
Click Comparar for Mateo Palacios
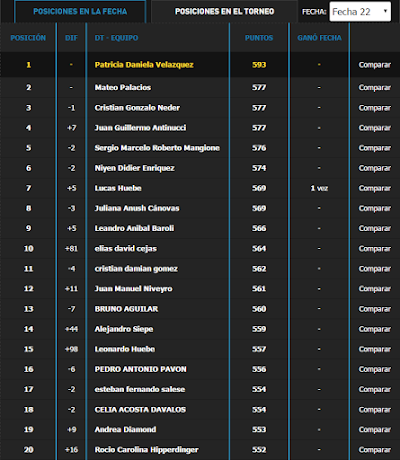[x=375, y=88]
